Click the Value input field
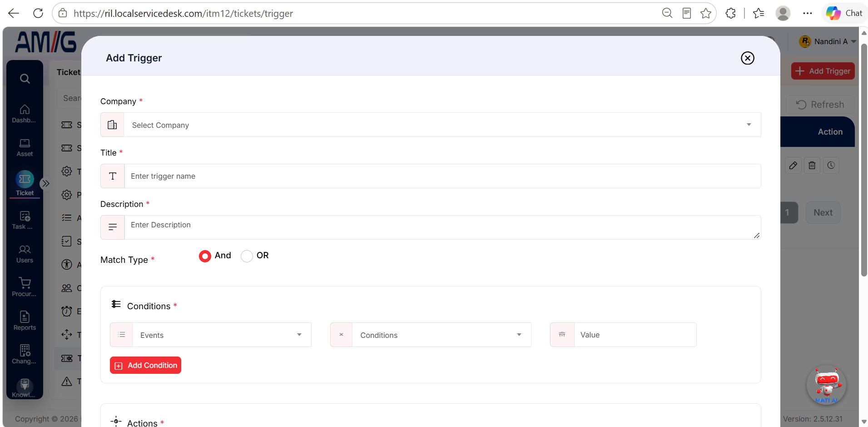This screenshot has width=868, height=427. 635,335
